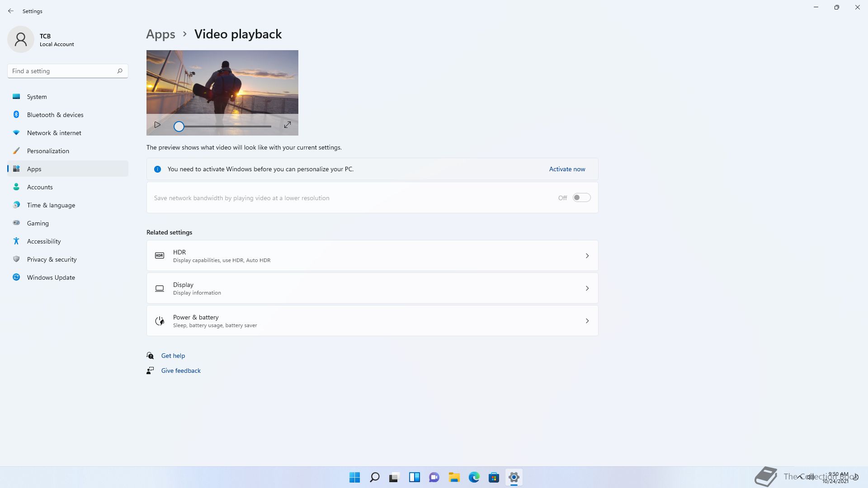Click Settings gear on taskbar
Viewport: 868px width, 488px height.
click(x=514, y=477)
